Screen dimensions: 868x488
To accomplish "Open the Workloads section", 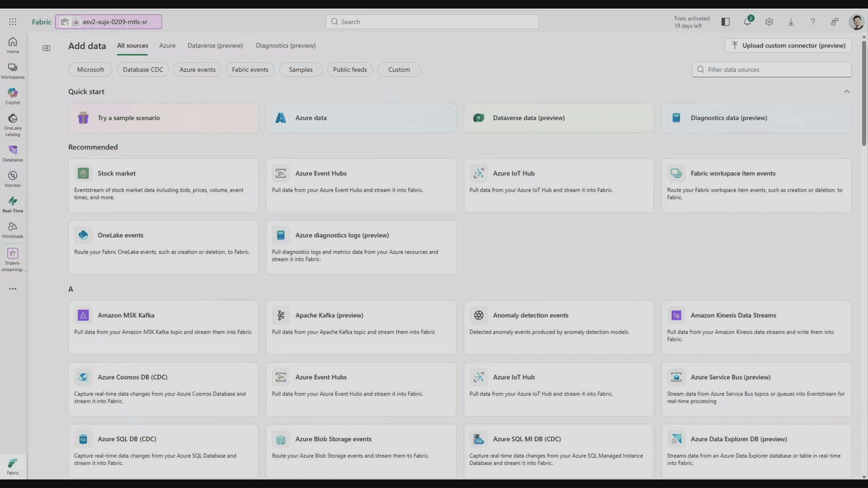I will click(x=13, y=229).
